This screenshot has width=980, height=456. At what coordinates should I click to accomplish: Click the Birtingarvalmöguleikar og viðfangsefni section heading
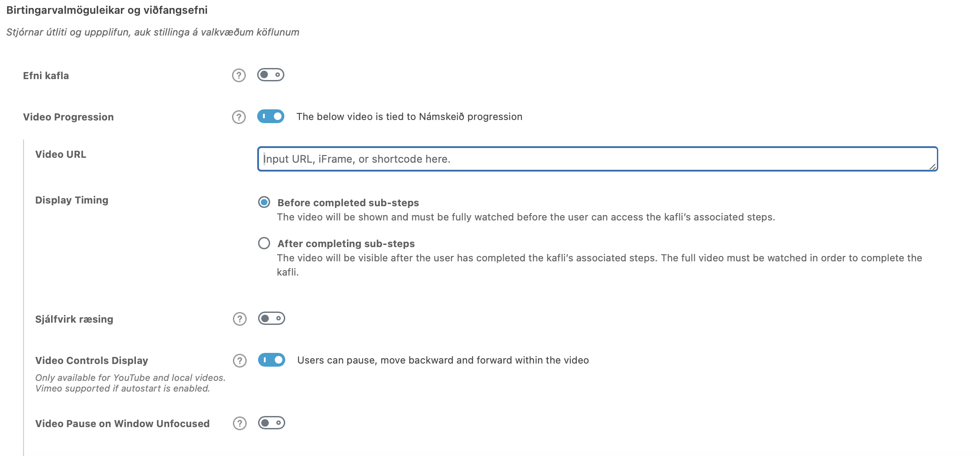107,10
